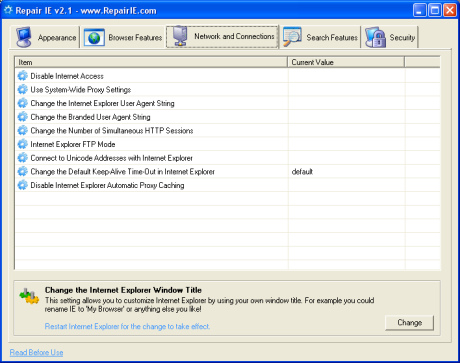Screen dimensions: 460x363
Task: Click Restart Internet Explorer link text
Action: pyautogui.click(x=127, y=326)
